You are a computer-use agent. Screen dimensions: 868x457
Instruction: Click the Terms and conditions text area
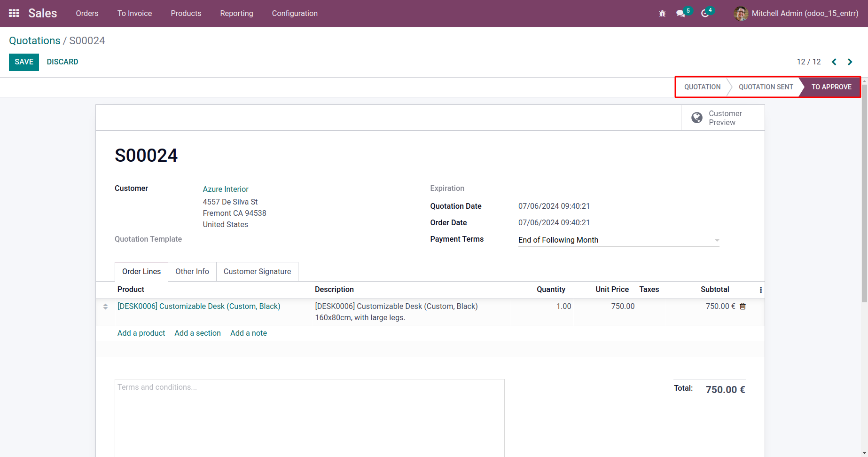click(x=310, y=418)
